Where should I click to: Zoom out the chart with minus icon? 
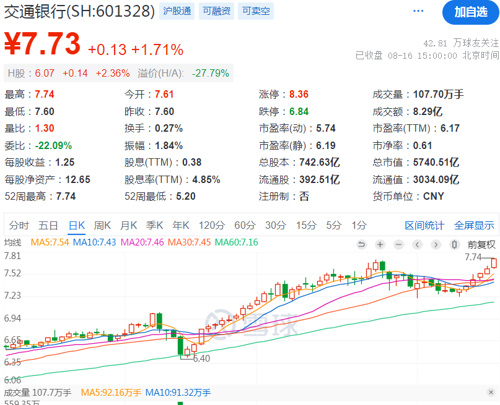[x=398, y=245]
